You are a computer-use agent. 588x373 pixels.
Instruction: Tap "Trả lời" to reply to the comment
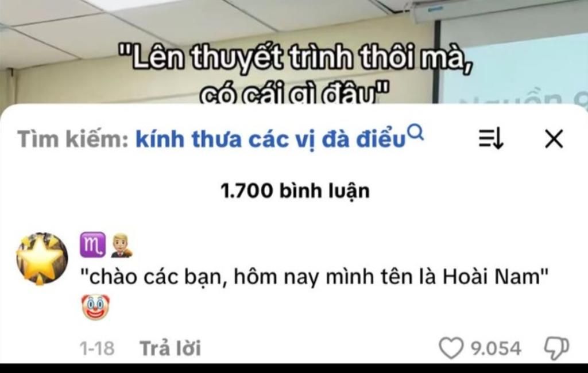[171, 348]
